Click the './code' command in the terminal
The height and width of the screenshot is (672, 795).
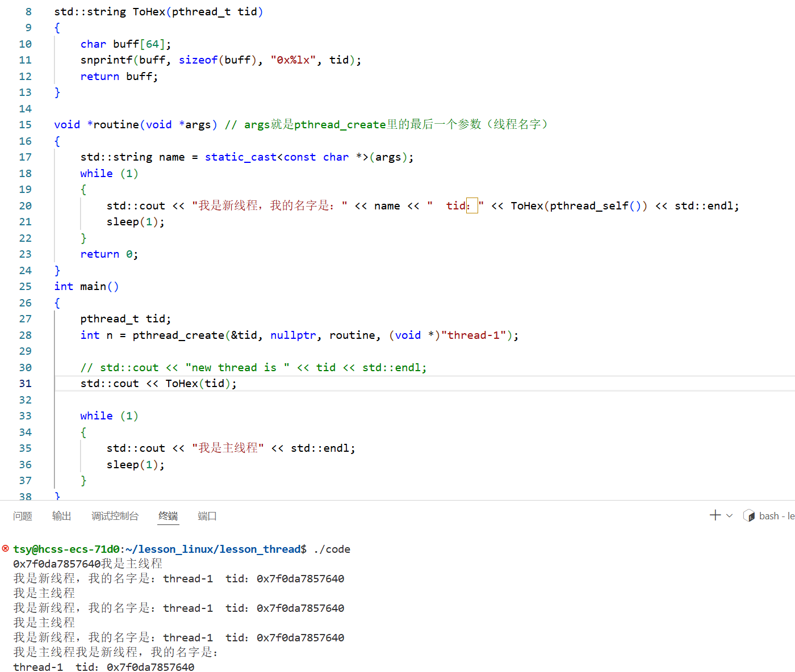tap(332, 549)
